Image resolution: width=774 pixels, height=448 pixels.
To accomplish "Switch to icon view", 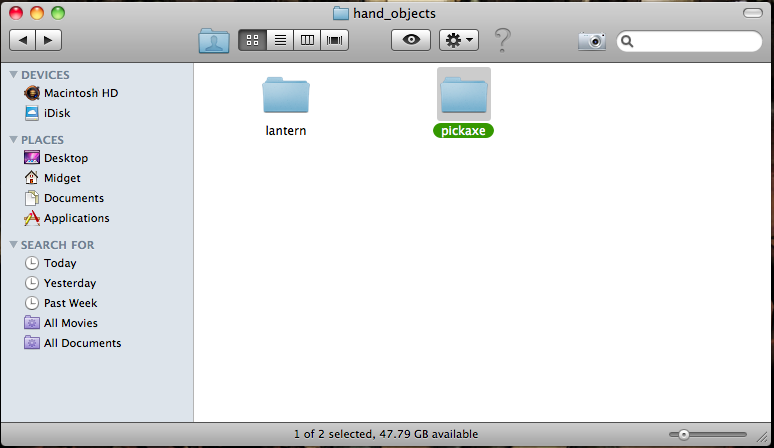I will 252,40.
